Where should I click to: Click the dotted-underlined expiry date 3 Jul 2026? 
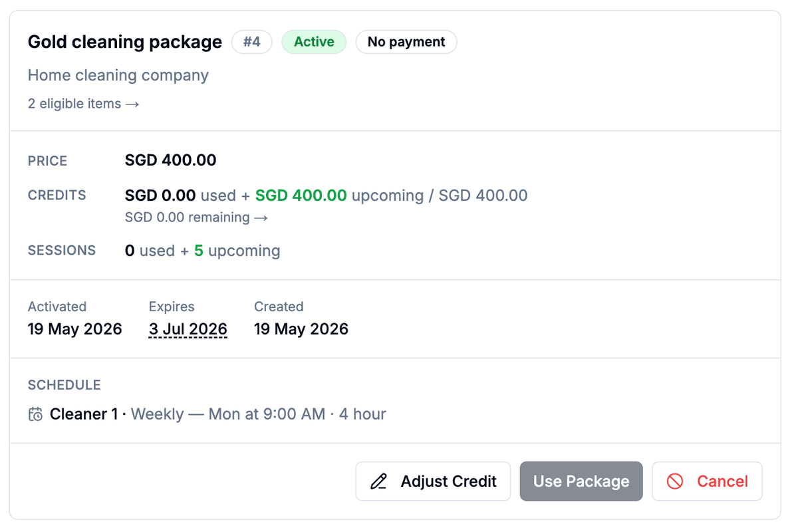[188, 329]
